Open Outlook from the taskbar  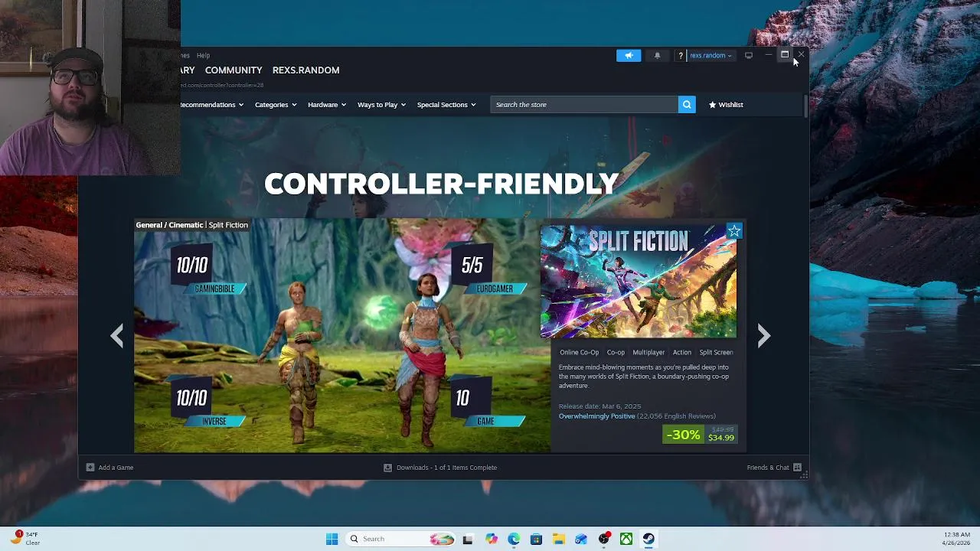581,539
